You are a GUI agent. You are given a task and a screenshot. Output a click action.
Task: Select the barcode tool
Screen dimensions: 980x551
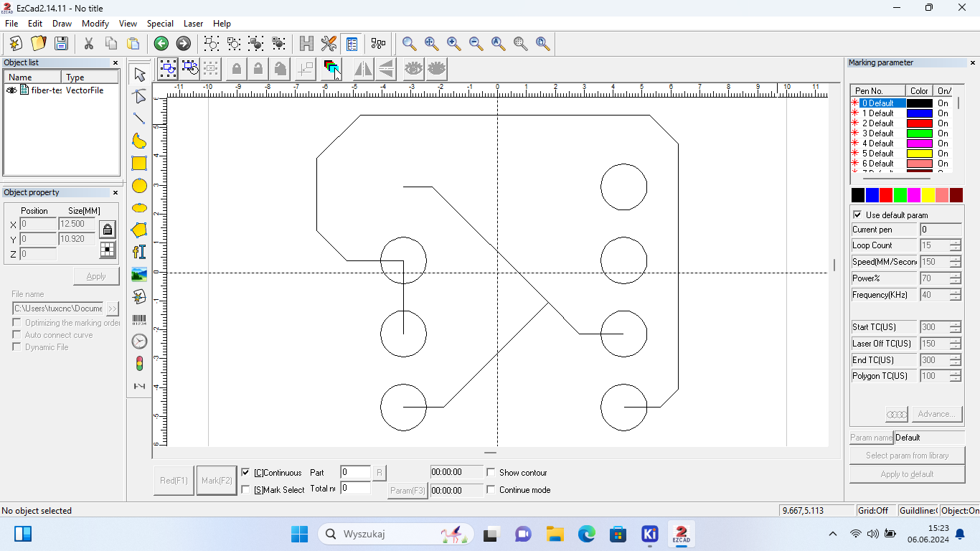tap(140, 319)
